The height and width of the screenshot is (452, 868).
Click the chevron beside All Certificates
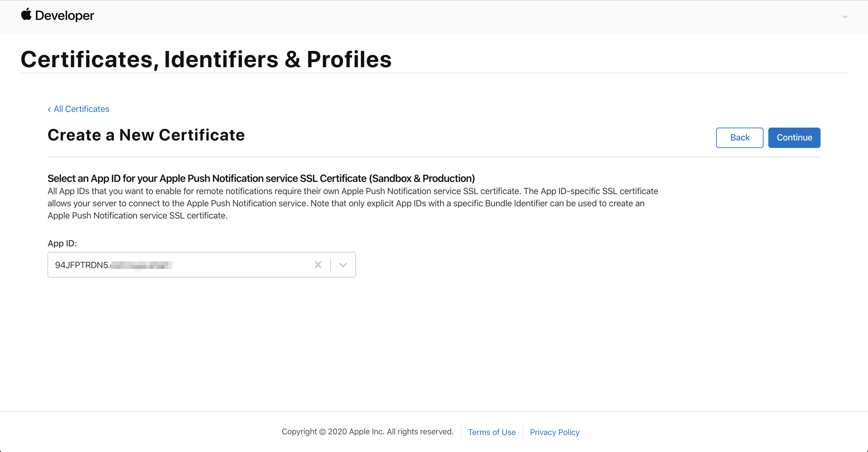pos(49,109)
